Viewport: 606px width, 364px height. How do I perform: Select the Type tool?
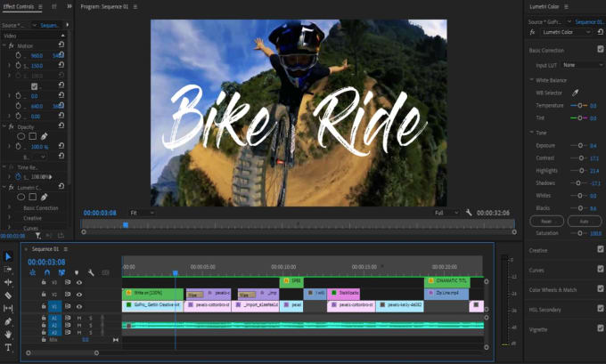[8, 347]
